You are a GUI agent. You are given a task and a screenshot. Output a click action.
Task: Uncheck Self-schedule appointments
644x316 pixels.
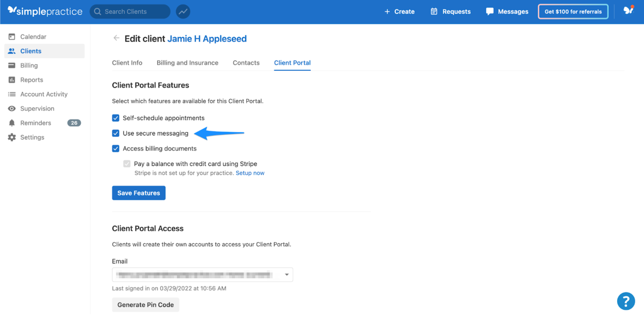[x=115, y=118]
